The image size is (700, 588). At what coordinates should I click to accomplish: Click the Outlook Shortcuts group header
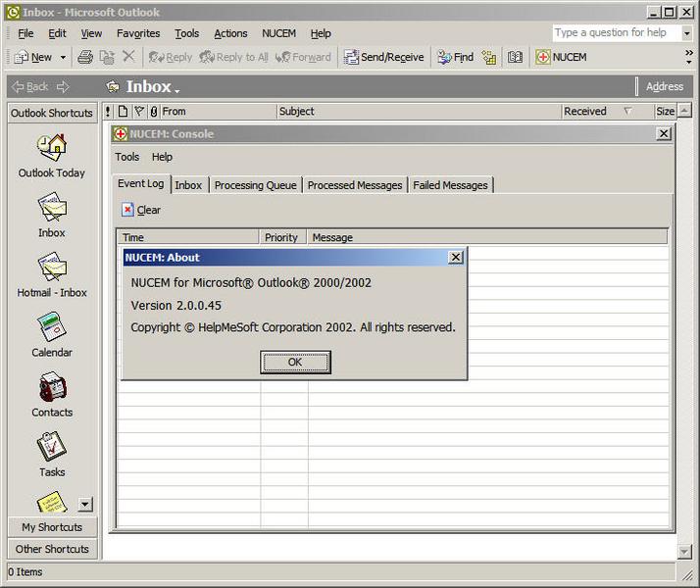click(52, 113)
